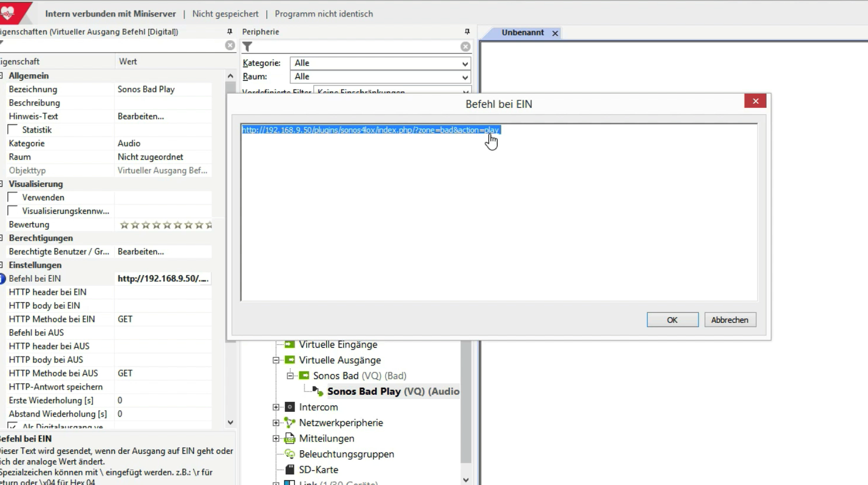Collapse the Allgemein property group
Screen dimensions: 868x485
click(2, 75)
